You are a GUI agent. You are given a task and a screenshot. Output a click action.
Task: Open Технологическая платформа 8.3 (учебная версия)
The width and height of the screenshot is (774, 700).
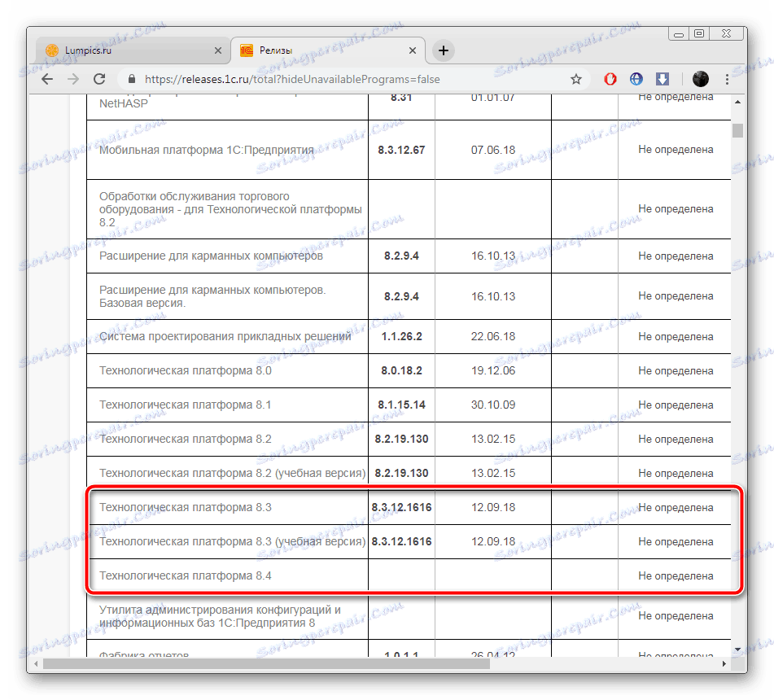pos(233,541)
